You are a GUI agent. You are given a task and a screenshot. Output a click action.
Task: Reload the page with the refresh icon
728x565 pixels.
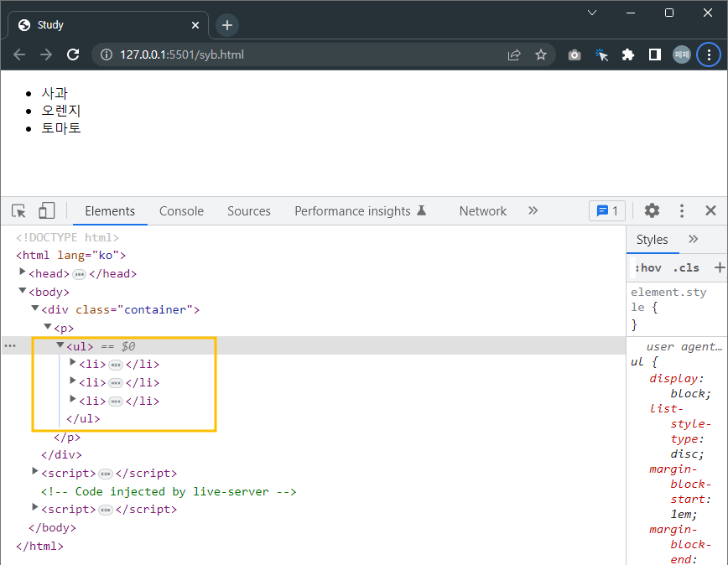pos(73,54)
